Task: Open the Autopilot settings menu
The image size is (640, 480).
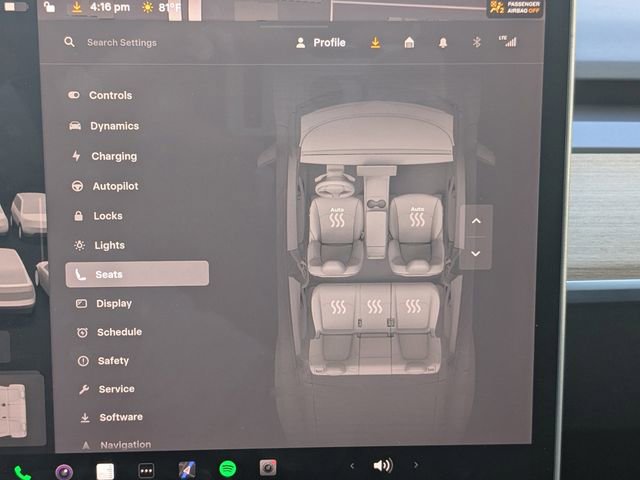Action: (105, 186)
